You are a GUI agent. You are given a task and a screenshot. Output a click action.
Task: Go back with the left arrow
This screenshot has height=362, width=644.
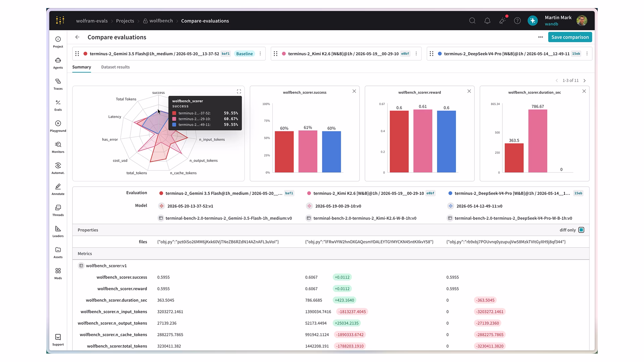click(x=77, y=37)
